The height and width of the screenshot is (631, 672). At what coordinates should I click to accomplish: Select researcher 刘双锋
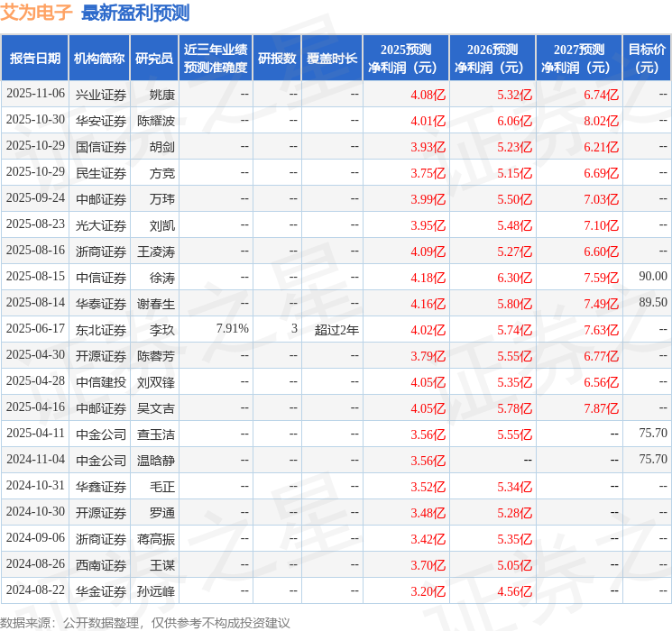pyautogui.click(x=156, y=382)
